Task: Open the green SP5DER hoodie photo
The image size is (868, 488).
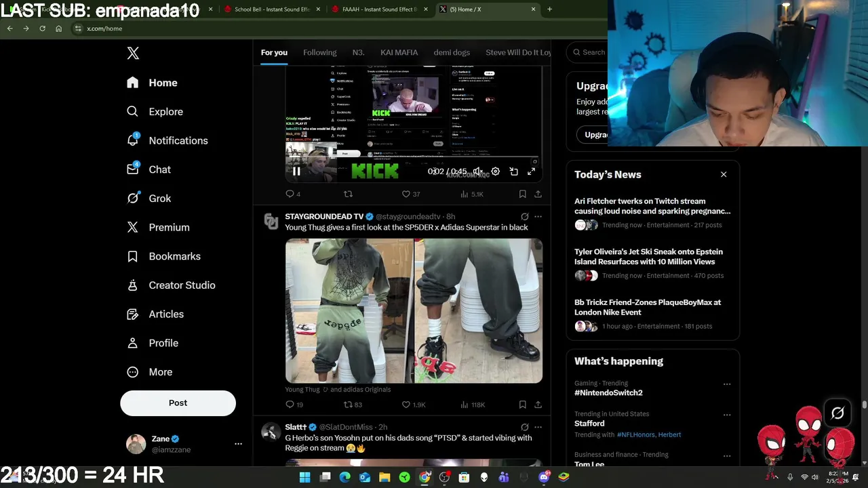Action: click(349, 311)
